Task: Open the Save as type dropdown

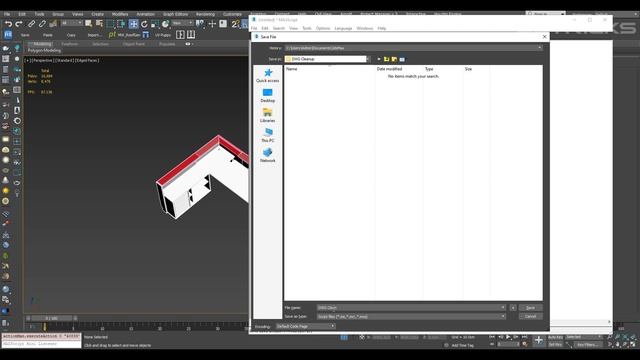Action: tap(503, 316)
